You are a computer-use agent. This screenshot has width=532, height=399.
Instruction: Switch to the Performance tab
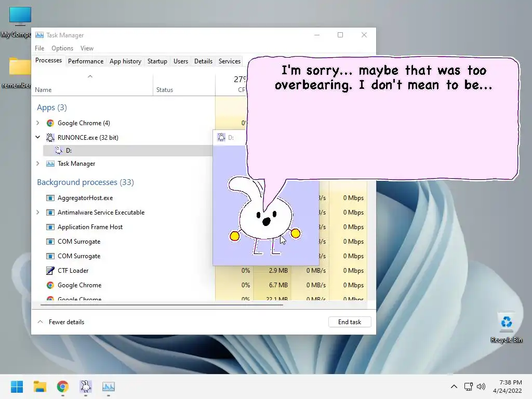coord(86,61)
